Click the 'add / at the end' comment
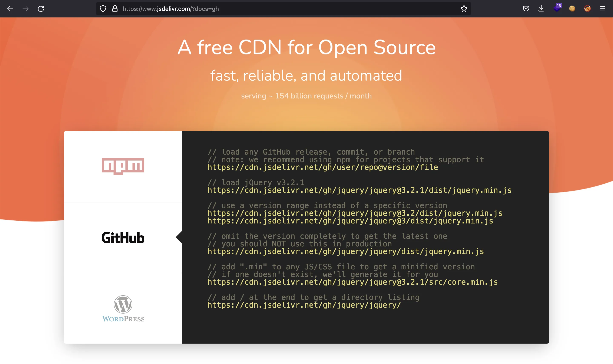The width and height of the screenshot is (613, 364). [314, 297]
